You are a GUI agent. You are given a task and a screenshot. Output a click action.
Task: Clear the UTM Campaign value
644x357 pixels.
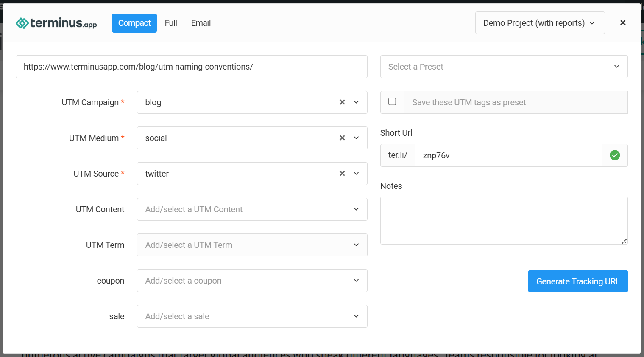(342, 102)
